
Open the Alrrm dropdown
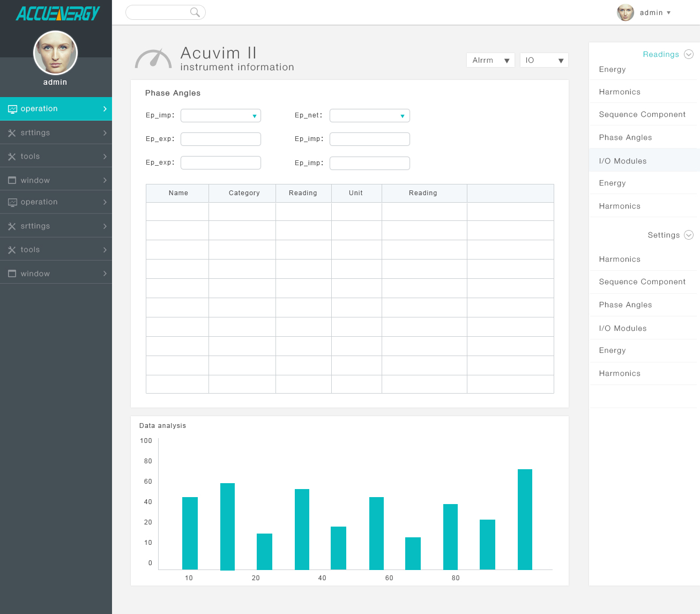490,60
